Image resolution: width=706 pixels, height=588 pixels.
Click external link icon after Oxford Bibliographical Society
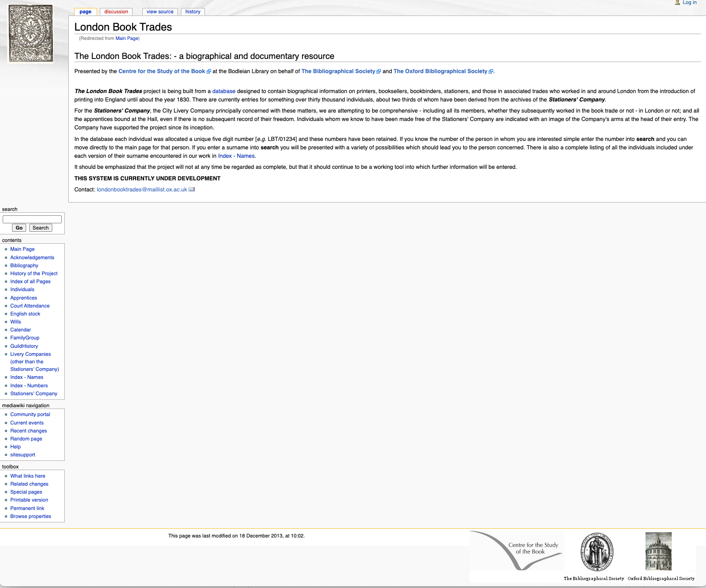(491, 71)
